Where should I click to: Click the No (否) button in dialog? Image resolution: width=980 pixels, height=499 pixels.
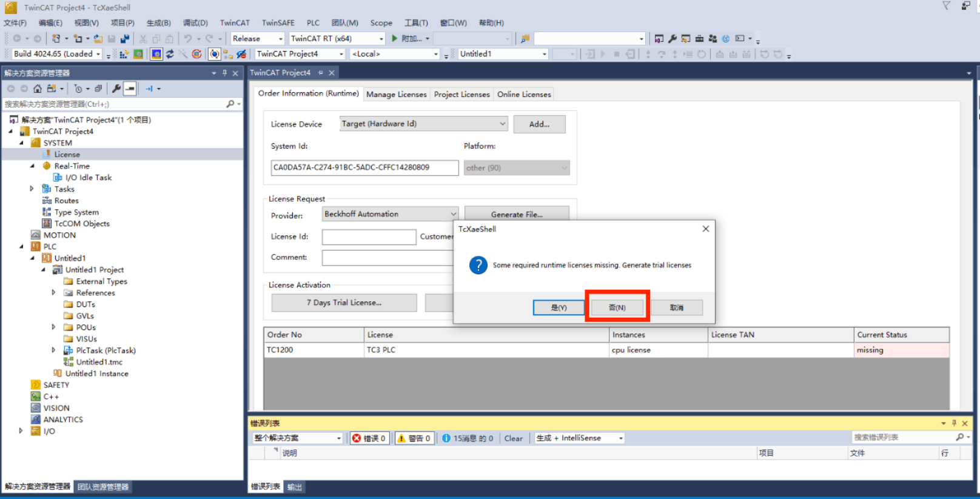click(x=617, y=307)
